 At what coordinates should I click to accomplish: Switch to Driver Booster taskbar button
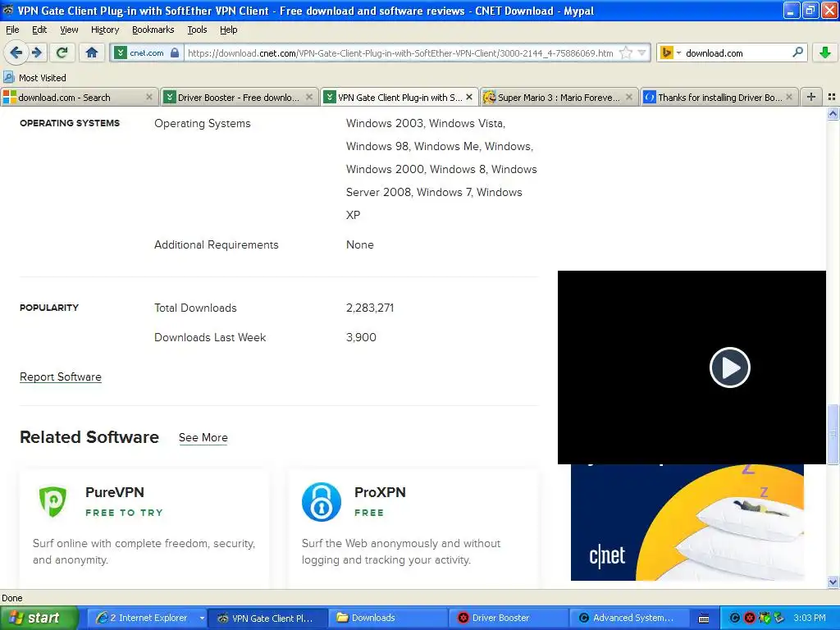pos(508,618)
